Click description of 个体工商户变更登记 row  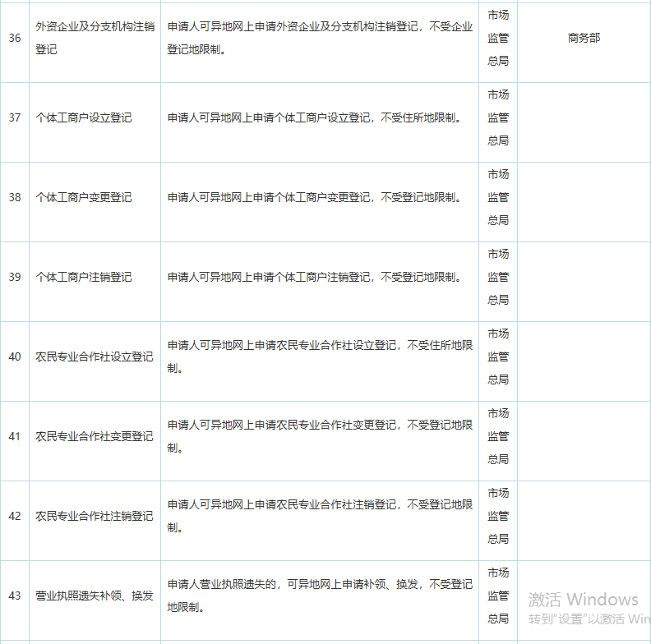pos(314,197)
